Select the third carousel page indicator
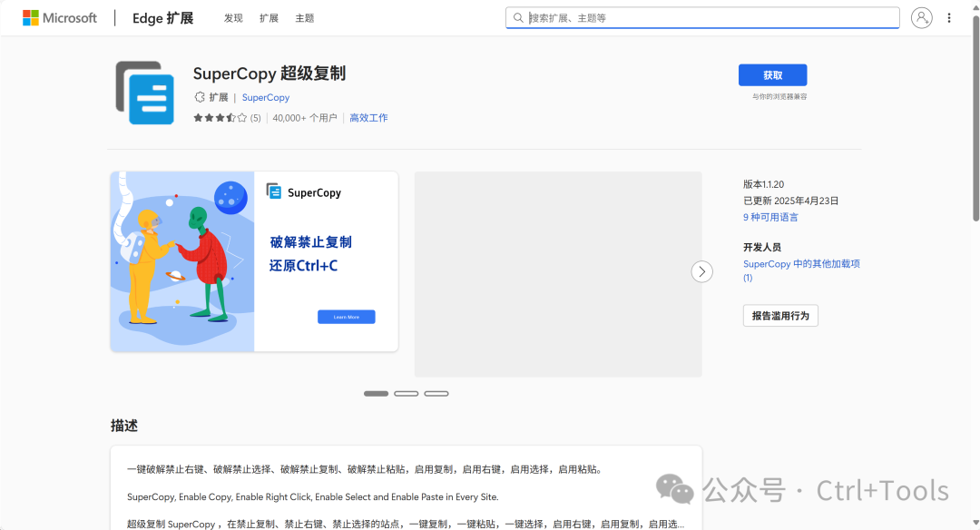The height and width of the screenshot is (530, 980). pos(436,394)
